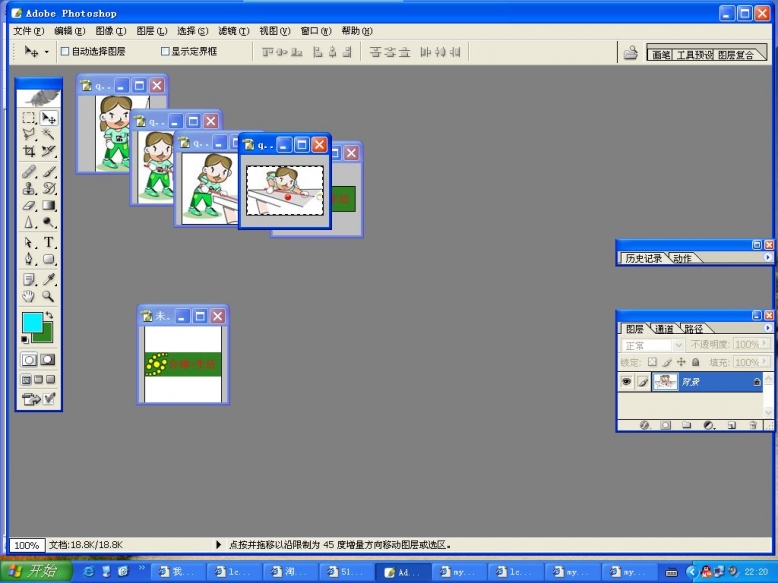Viewport: 778px width, 583px height.
Task: Select the Pen tool
Action: 29,259
